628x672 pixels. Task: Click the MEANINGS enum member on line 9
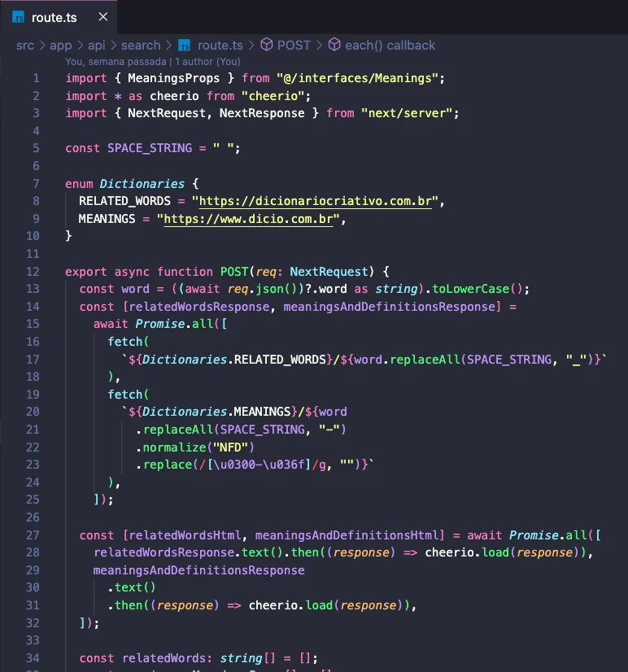coord(107,219)
